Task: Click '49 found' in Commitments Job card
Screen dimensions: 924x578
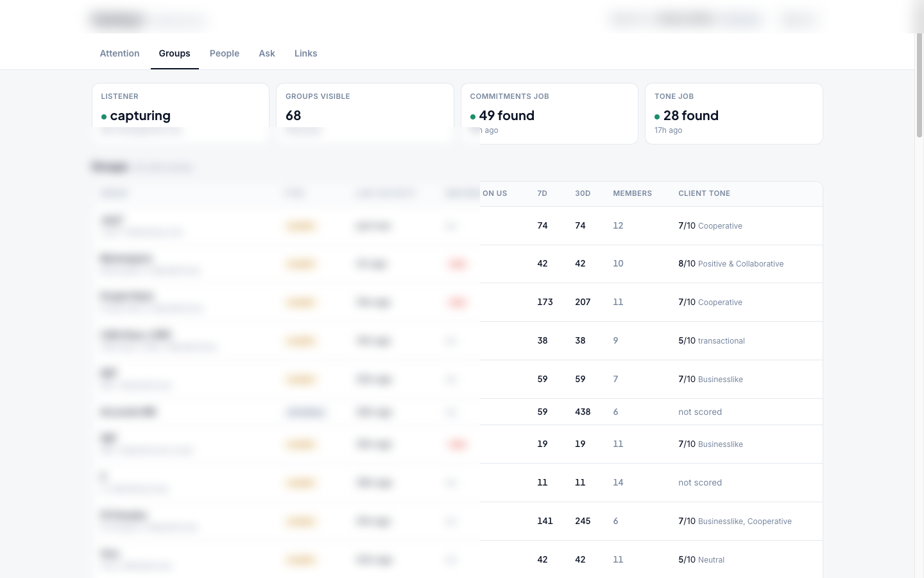Action: click(x=502, y=116)
